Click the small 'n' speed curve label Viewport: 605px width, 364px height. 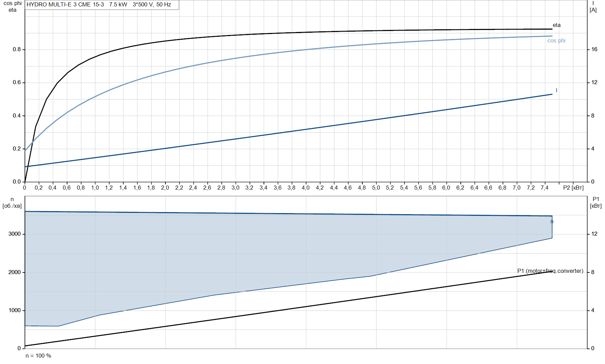[x=552, y=222]
